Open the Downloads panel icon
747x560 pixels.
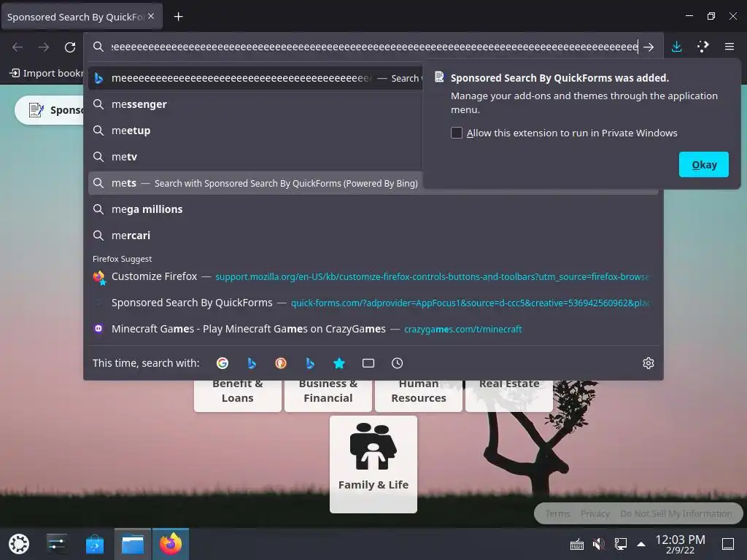(676, 47)
